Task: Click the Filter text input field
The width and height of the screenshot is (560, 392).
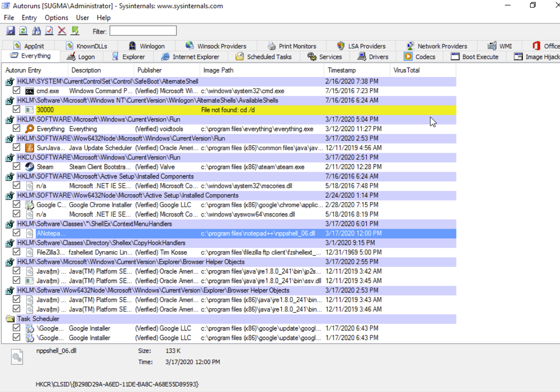Action: 143,31
